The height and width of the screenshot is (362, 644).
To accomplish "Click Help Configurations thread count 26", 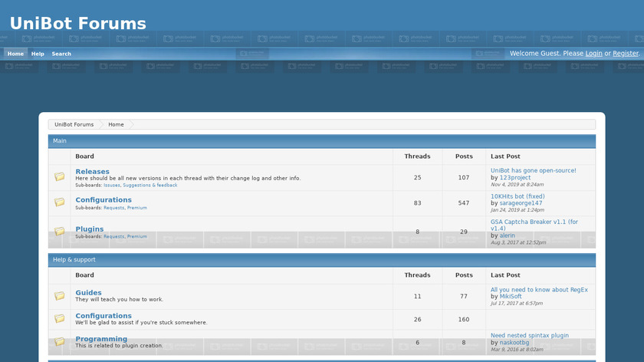I will coord(417,319).
